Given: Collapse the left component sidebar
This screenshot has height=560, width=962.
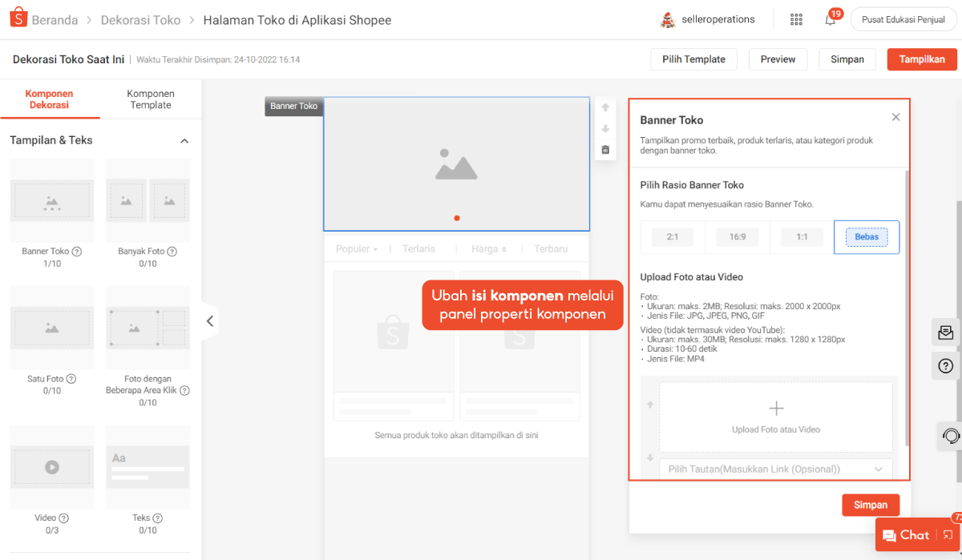Looking at the screenshot, I should [x=209, y=321].
